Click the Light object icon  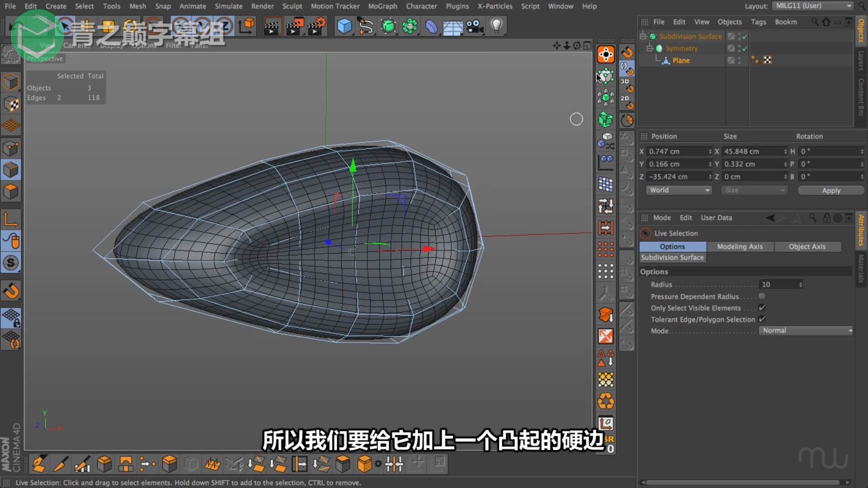(x=496, y=26)
